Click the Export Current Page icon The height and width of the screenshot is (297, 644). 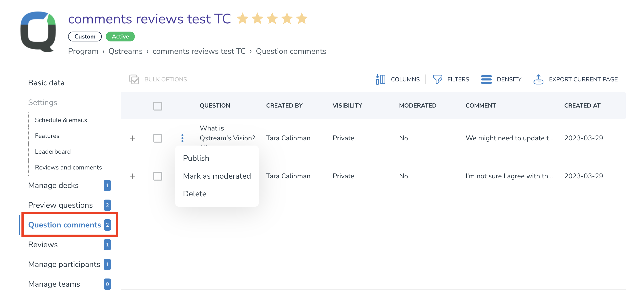[538, 80]
